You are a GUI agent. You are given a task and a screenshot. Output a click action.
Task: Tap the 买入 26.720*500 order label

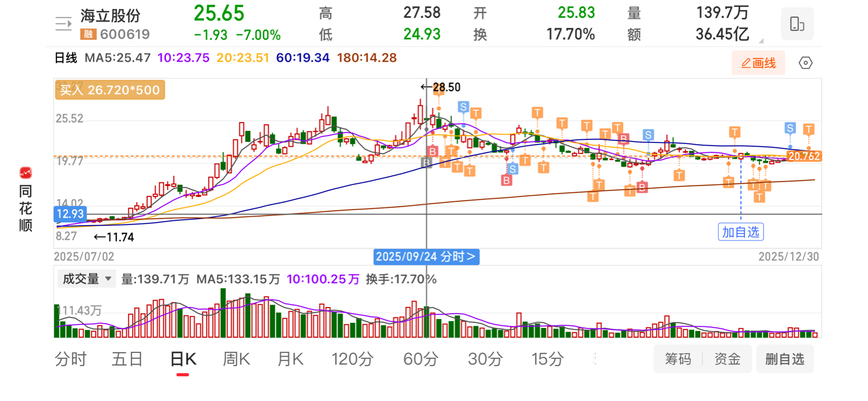pyautogui.click(x=110, y=90)
